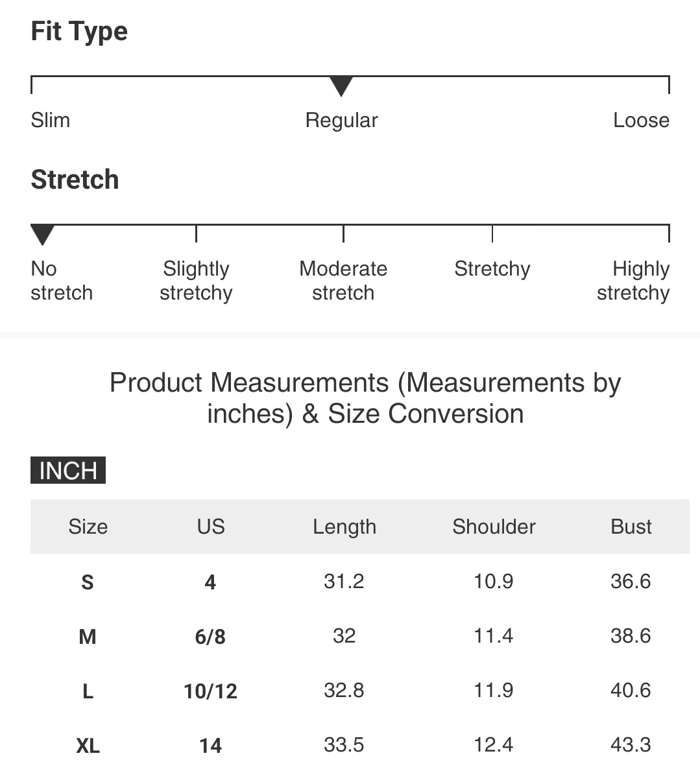Click the Product Measurements heading
The height and width of the screenshot is (782, 700).
pyautogui.click(x=365, y=398)
